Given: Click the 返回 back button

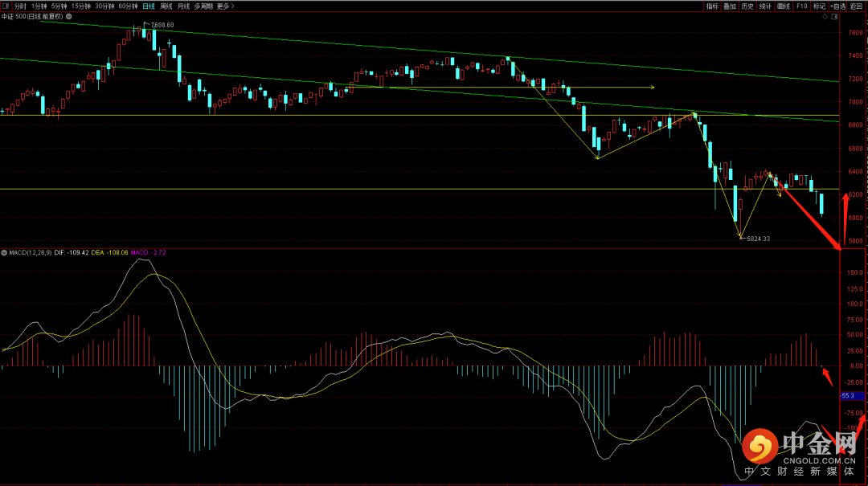Looking at the screenshot, I should click(x=857, y=6).
